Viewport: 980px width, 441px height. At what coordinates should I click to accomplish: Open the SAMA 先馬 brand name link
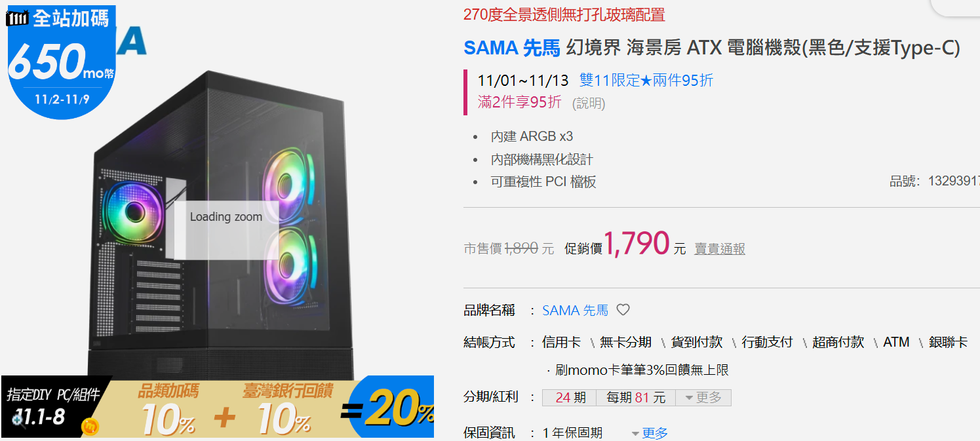pos(576,311)
